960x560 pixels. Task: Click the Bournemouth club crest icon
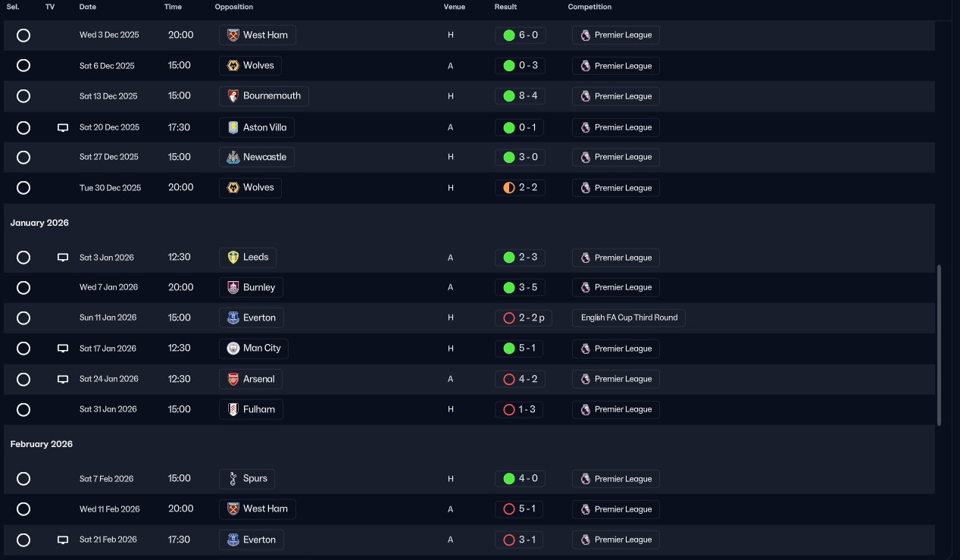233,96
